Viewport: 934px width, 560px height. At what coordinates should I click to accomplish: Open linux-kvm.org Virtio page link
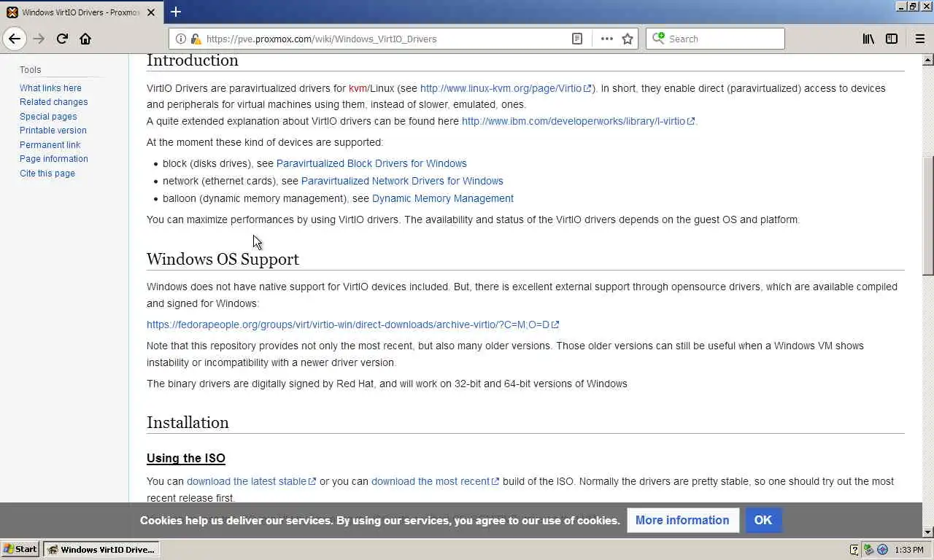pyautogui.click(x=505, y=88)
